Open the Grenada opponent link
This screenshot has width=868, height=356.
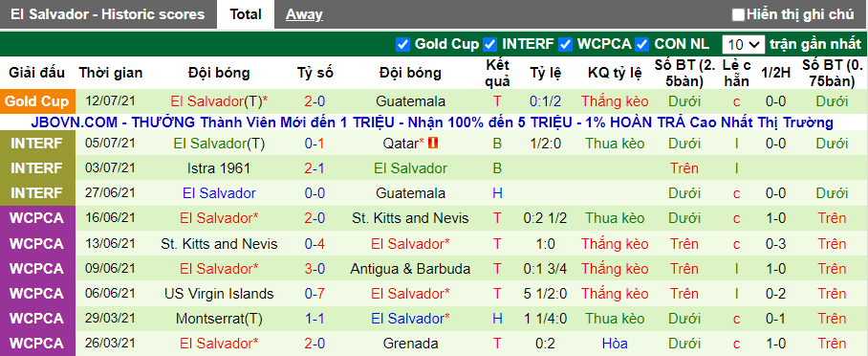tap(410, 344)
